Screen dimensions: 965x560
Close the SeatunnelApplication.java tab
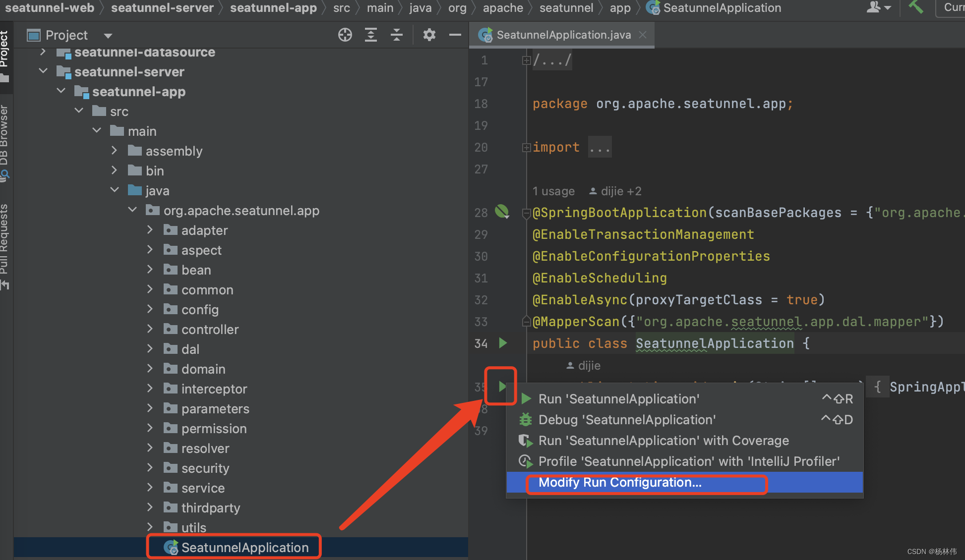click(x=643, y=35)
